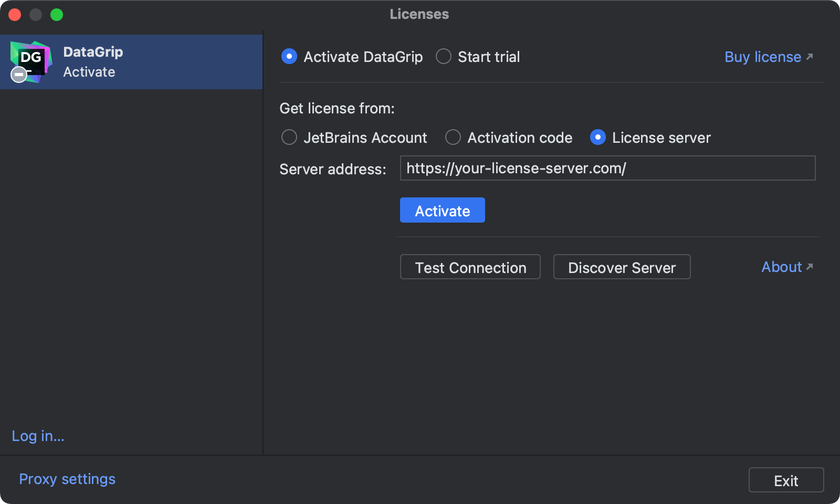Click the green zoom button in title bar
This screenshot has height=504, width=840.
pos(57,14)
